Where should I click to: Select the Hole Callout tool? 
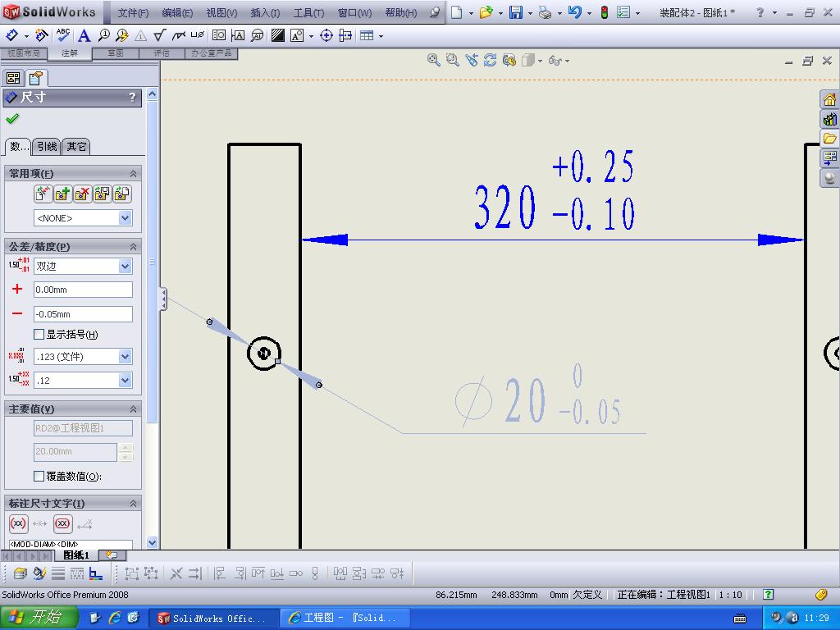pos(197,35)
